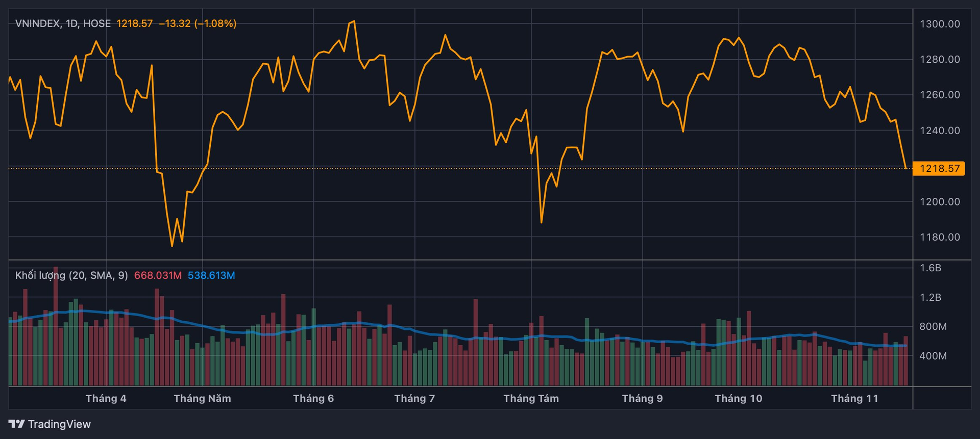Click the blue 538.613M SMA value
The height and width of the screenshot is (439, 980).
click(211, 275)
